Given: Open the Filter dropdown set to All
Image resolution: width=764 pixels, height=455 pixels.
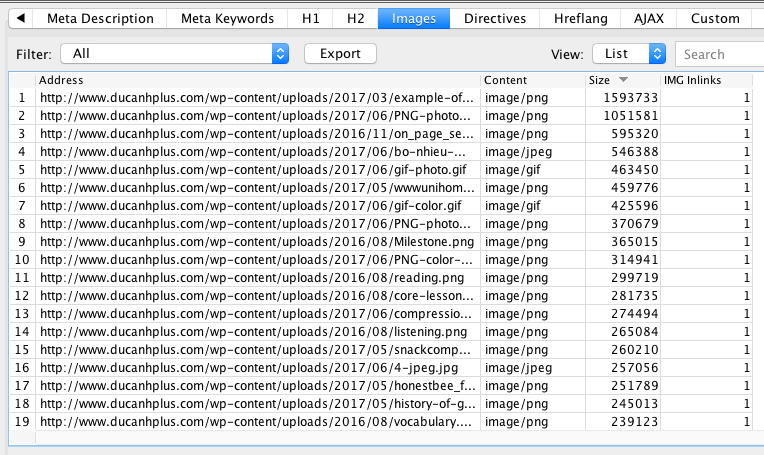Looking at the screenshot, I should click(x=174, y=54).
